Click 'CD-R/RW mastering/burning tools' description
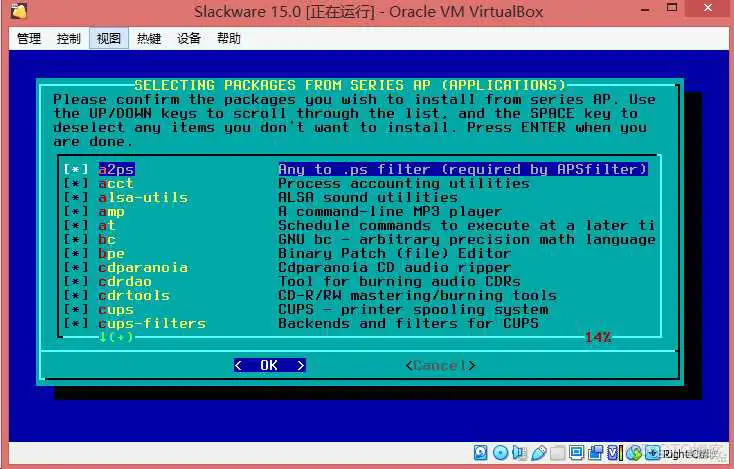This screenshot has height=469, width=734. coord(418,295)
